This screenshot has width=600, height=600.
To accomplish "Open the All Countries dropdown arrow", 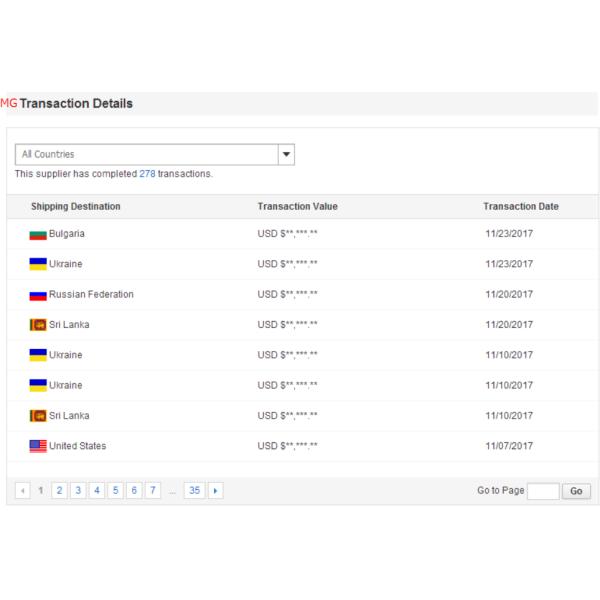I will click(x=286, y=155).
